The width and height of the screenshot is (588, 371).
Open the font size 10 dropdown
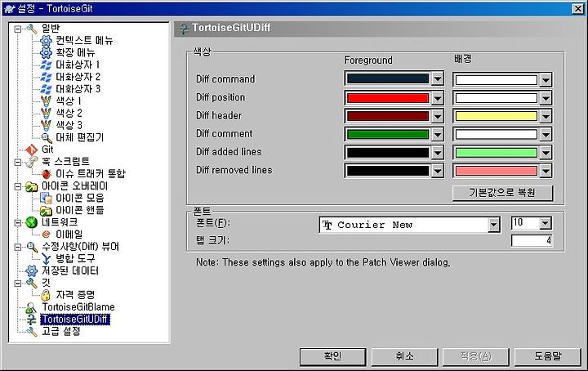(546, 223)
